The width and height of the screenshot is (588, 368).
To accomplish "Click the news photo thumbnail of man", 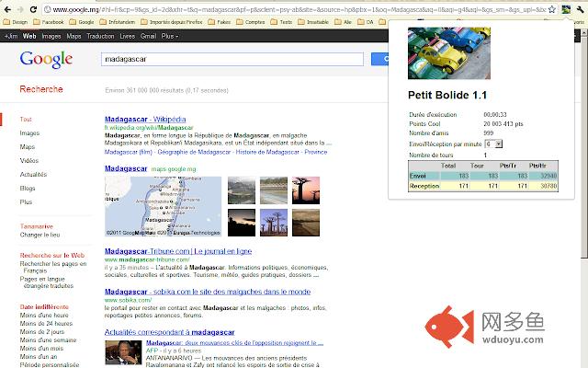I will pos(123,352).
